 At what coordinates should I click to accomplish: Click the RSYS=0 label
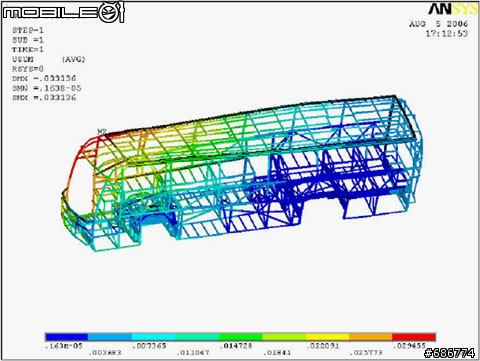pos(28,69)
